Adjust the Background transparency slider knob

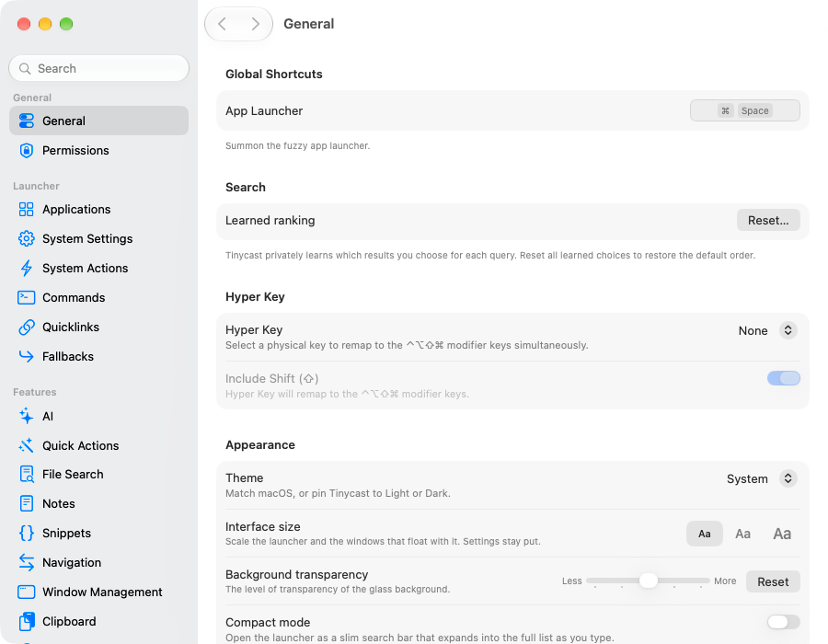[x=648, y=581]
